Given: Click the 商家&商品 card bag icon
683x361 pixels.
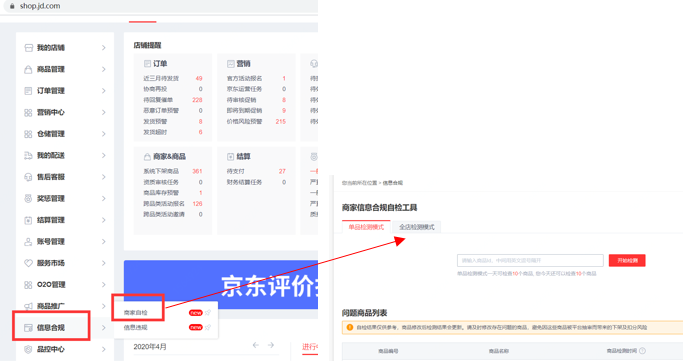Looking at the screenshot, I should tap(147, 156).
